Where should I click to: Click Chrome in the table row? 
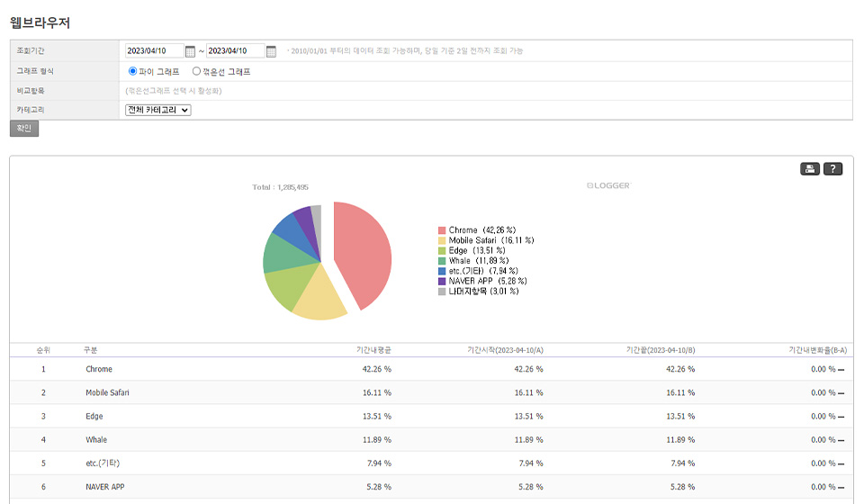point(99,369)
